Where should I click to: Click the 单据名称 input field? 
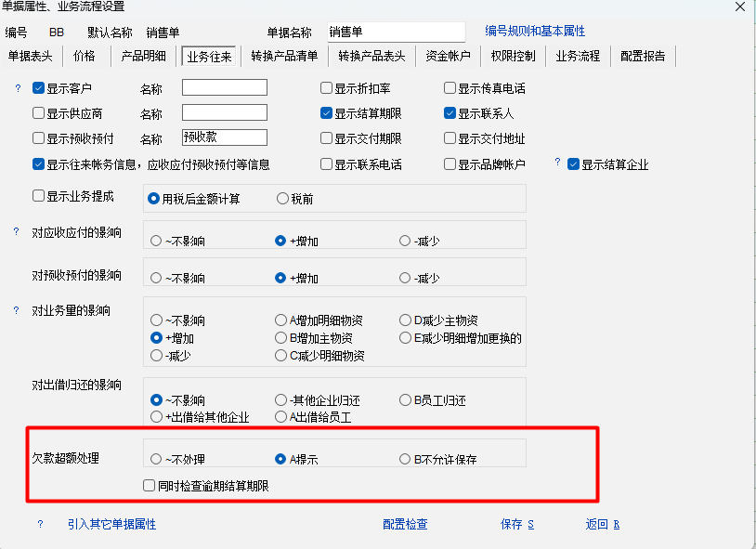click(x=396, y=33)
